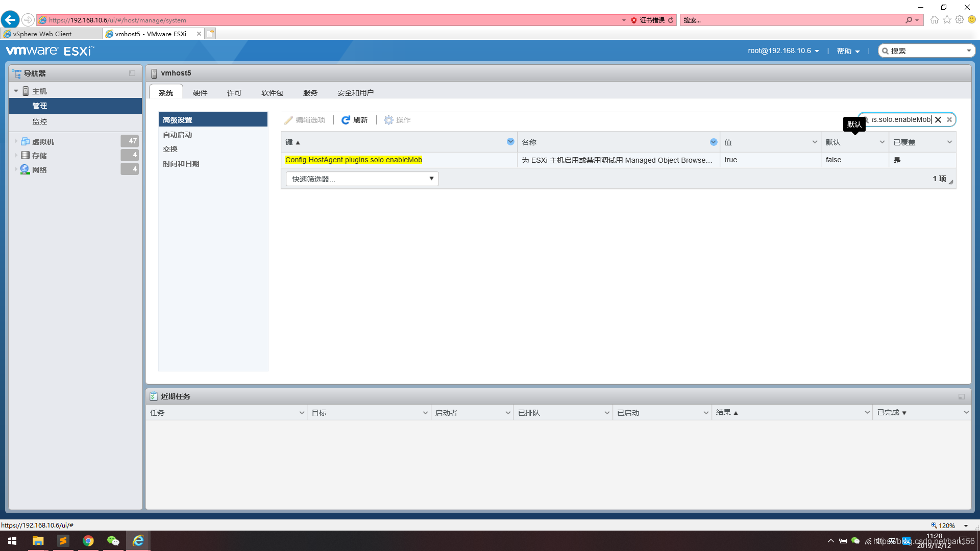
Task: Open the Windows Start menu
Action: coord(12,541)
